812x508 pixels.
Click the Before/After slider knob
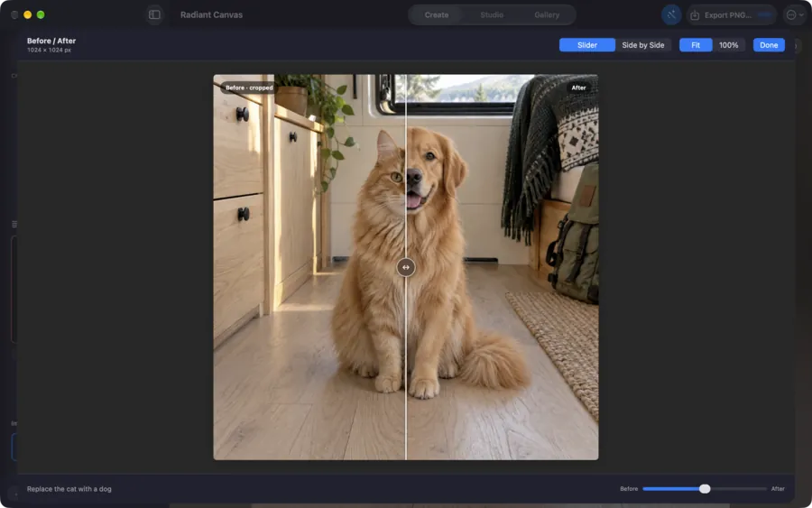pos(705,489)
